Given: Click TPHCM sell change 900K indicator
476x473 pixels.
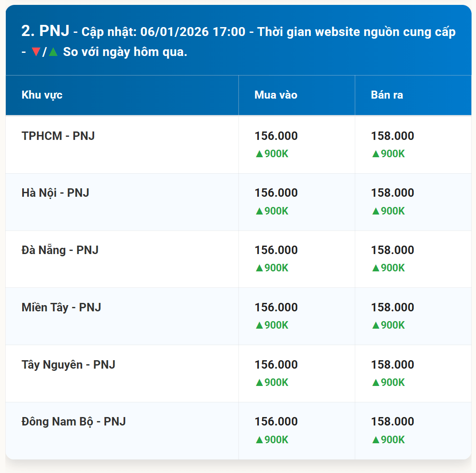Looking at the screenshot, I should 389,154.
